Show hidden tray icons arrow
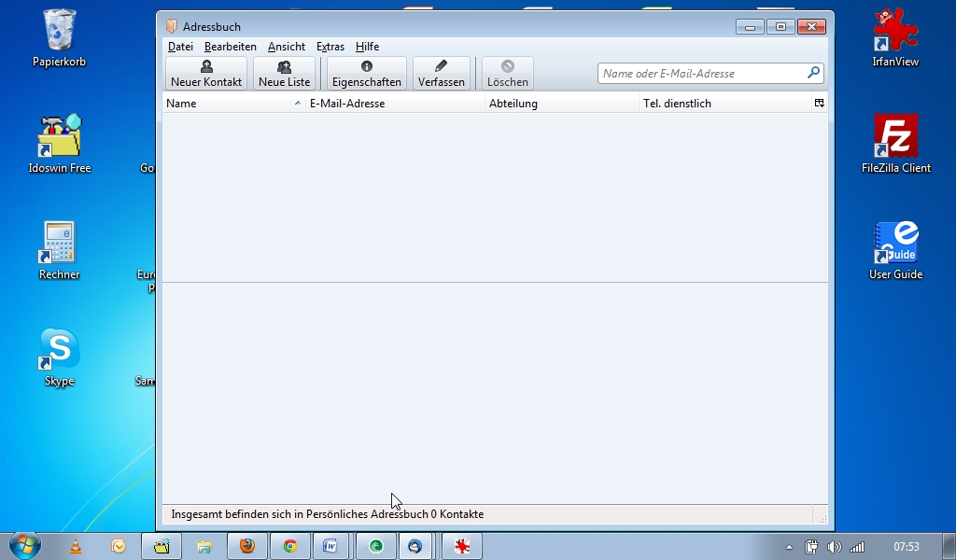The image size is (956, 560). click(789, 547)
